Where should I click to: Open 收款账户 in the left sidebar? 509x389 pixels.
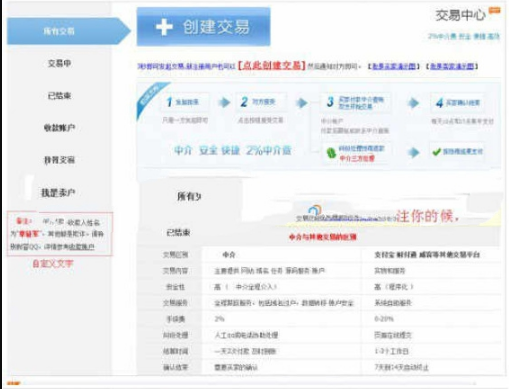pos(59,128)
